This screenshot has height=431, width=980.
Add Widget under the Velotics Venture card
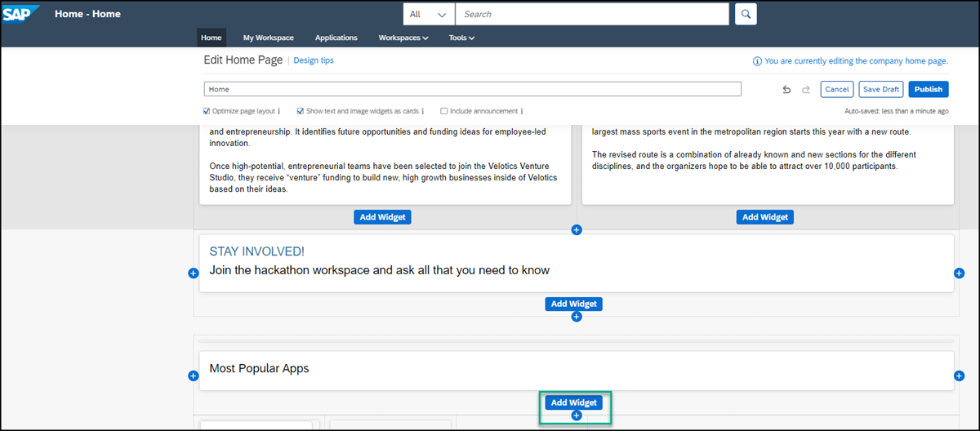point(382,217)
